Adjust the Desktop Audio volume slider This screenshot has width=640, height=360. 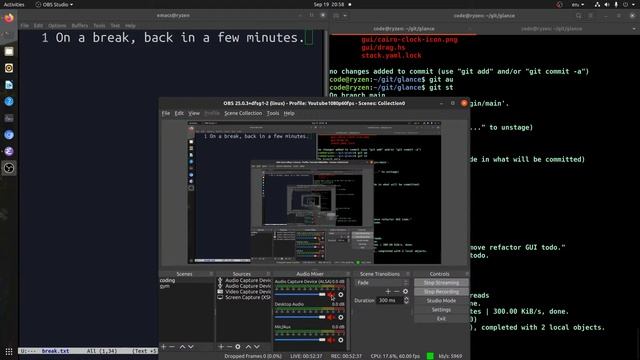[x=300, y=317]
